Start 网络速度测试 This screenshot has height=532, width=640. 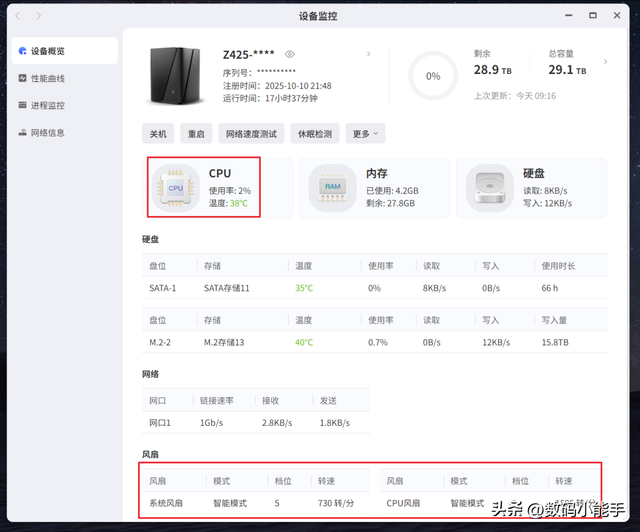point(251,134)
